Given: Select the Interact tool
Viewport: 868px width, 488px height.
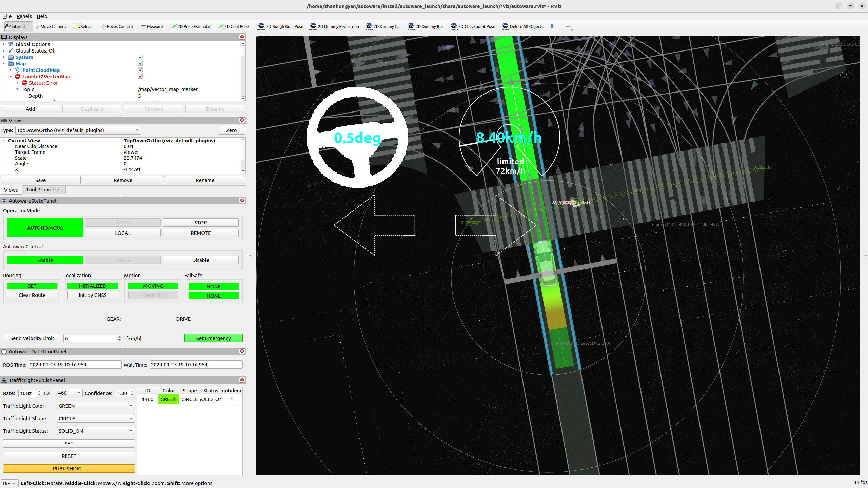Looking at the screenshot, I should (19, 26).
